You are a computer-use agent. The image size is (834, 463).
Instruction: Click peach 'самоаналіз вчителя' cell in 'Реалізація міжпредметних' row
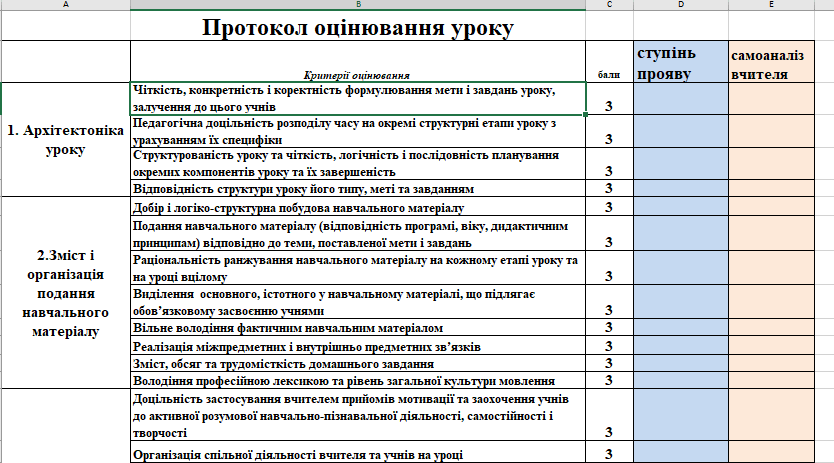[x=771, y=345]
